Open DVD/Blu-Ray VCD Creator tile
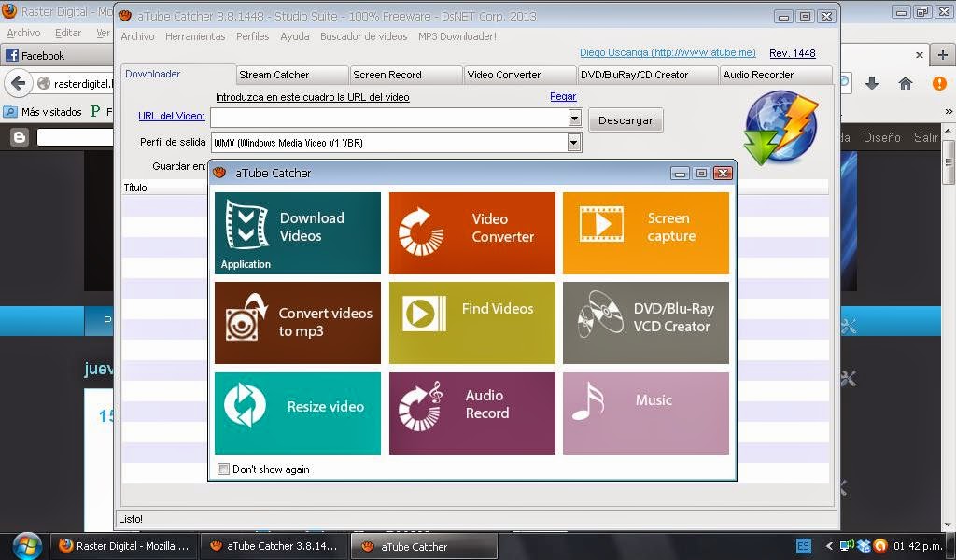 pyautogui.click(x=646, y=322)
